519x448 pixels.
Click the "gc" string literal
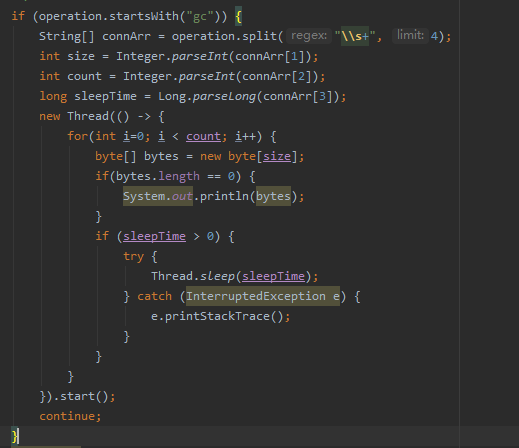[x=200, y=16]
